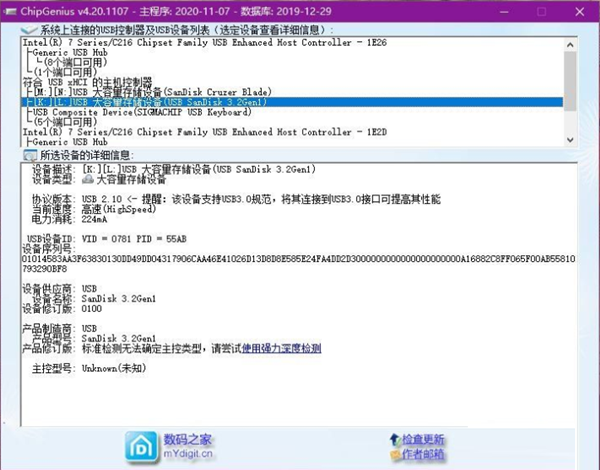The width and height of the screenshot is (600, 470).
Task: Click the 224mA power consumption value
Action: 94,219
